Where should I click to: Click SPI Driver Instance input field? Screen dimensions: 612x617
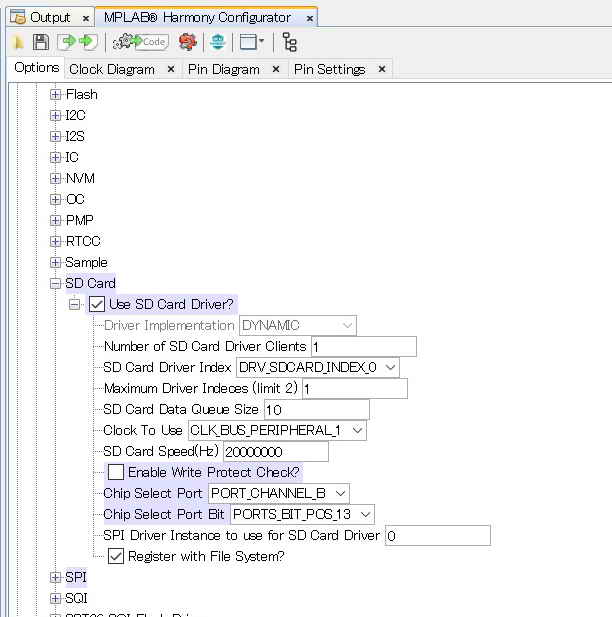[438, 536]
